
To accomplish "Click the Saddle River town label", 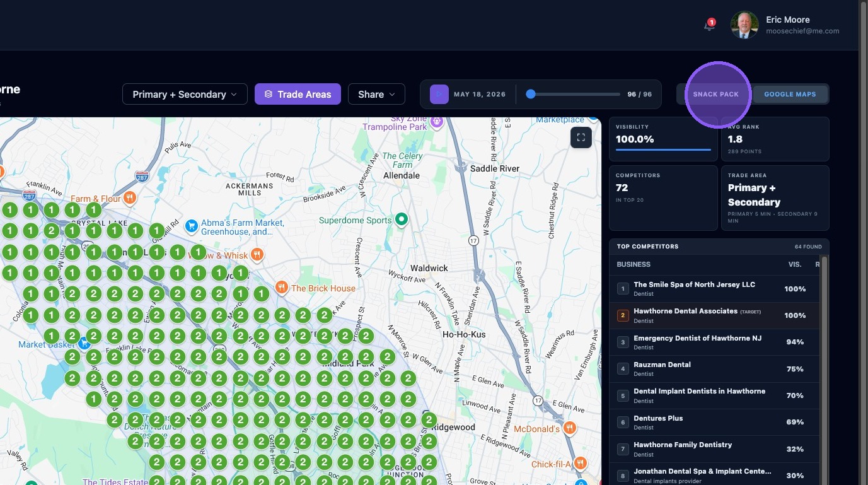I will pyautogui.click(x=495, y=168).
